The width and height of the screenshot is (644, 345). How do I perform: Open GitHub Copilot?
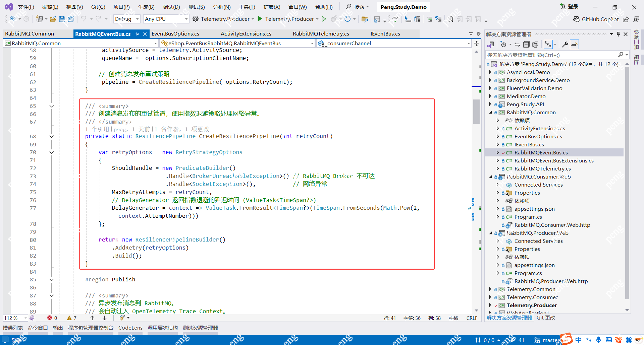click(x=596, y=19)
